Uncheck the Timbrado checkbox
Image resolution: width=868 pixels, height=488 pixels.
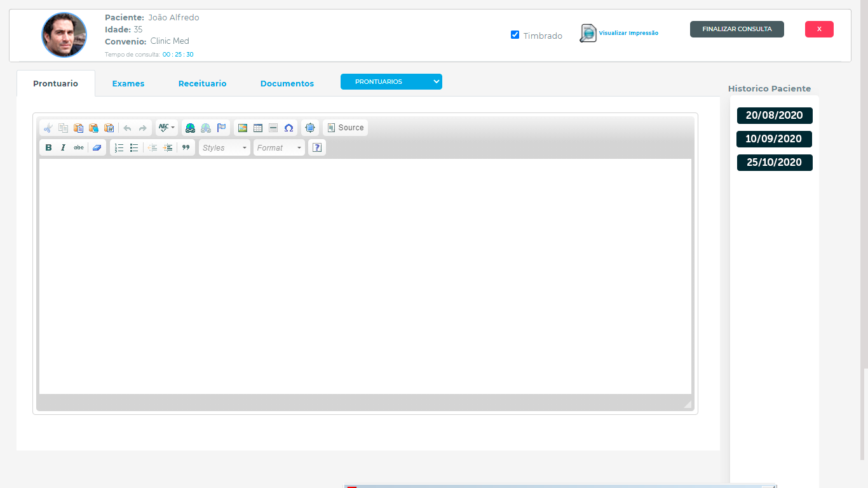click(x=515, y=35)
